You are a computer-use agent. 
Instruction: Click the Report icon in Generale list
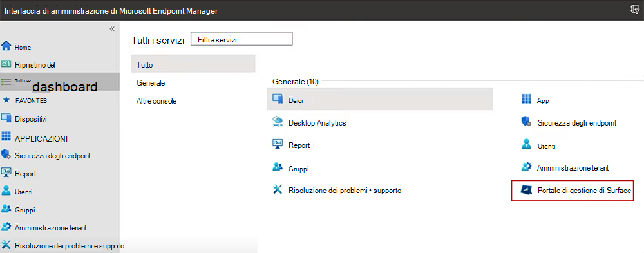(278, 144)
